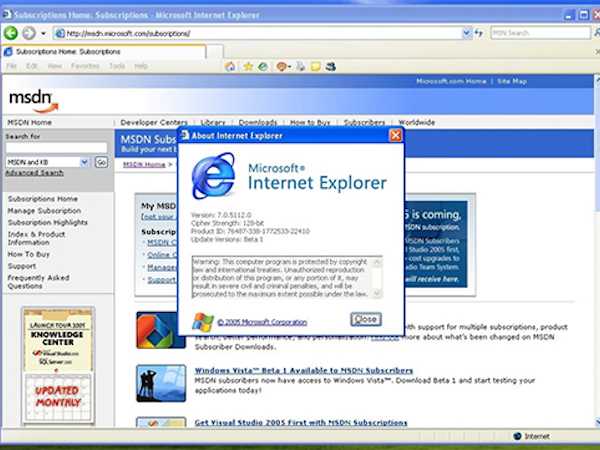
Task: Open the Help menu
Action: point(141,66)
